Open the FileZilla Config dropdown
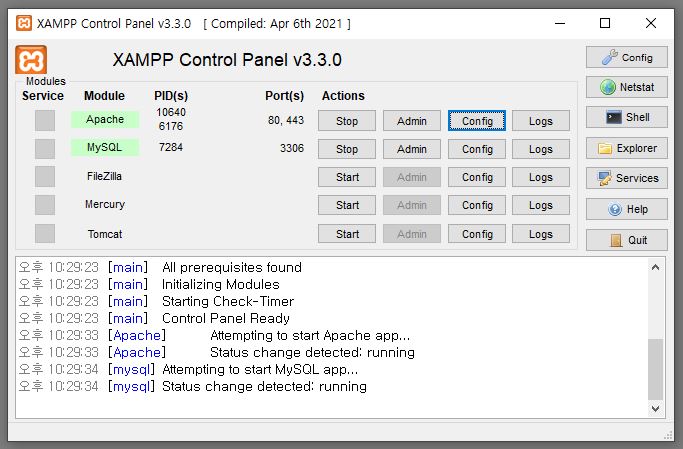The height and width of the screenshot is (449, 683). [x=477, y=177]
